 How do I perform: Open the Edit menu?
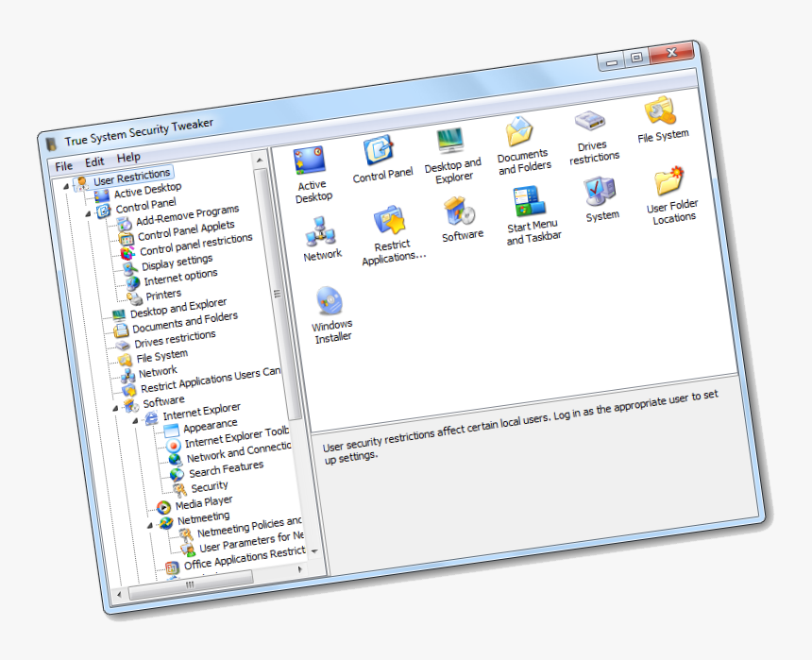point(94,161)
